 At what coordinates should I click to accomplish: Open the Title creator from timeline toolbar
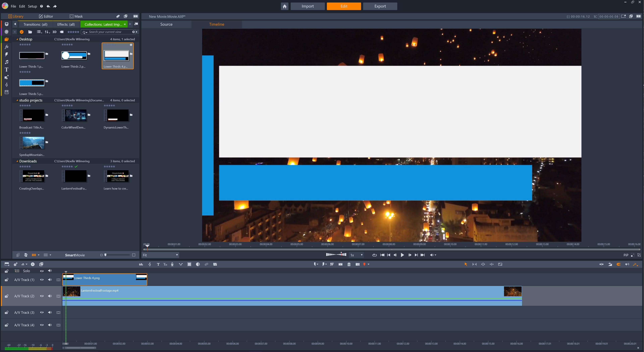click(x=158, y=264)
